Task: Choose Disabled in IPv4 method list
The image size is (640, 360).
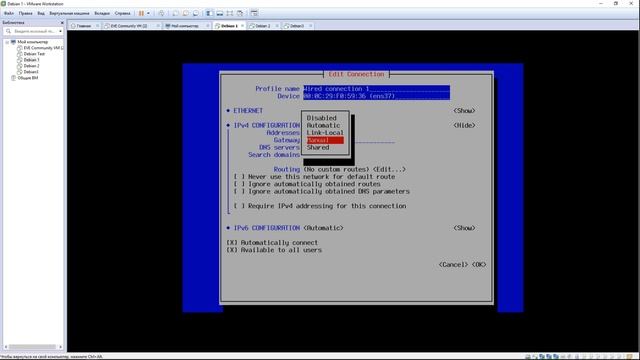Action: pos(322,118)
